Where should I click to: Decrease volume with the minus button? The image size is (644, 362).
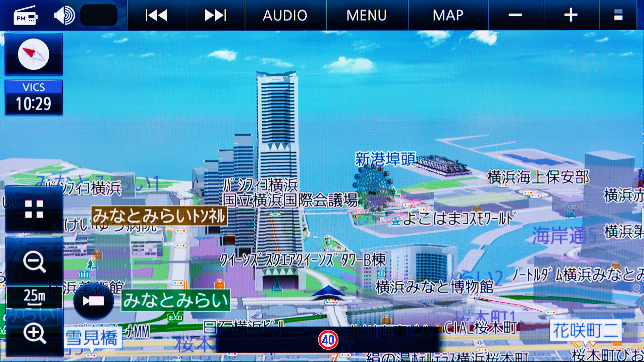coord(515,15)
